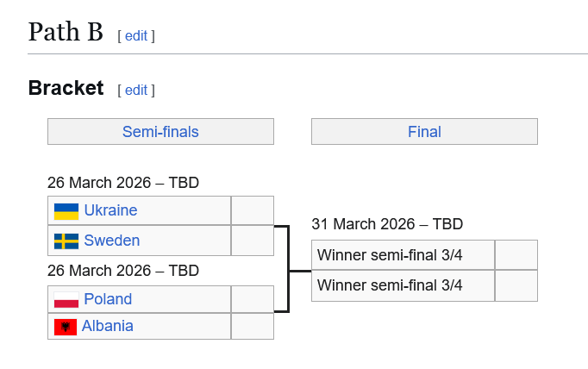588x369 pixels.
Task: Click Poland's empty score cell
Action: [x=253, y=299]
